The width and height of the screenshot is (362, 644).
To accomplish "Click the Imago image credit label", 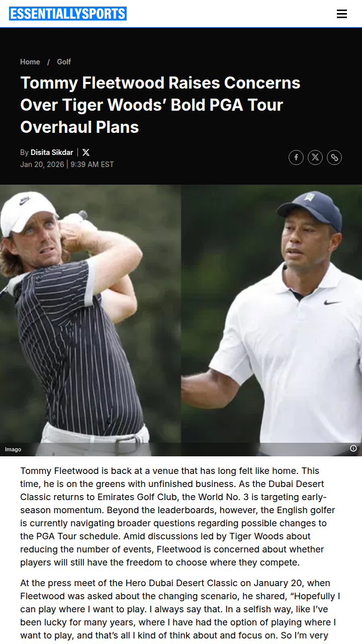I will point(13,449).
